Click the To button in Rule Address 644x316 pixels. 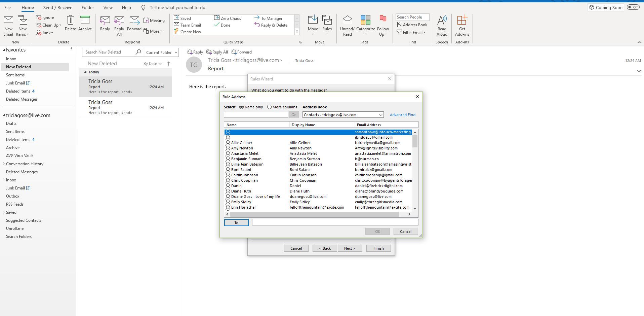tap(236, 223)
